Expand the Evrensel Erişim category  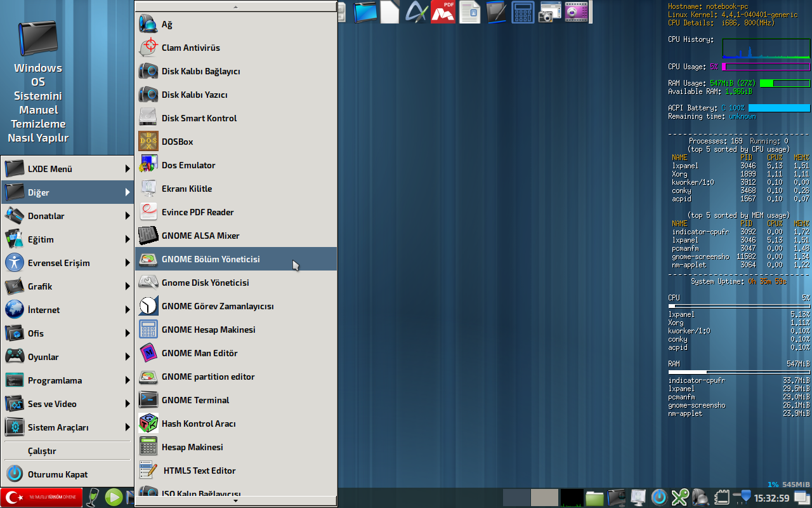point(68,263)
